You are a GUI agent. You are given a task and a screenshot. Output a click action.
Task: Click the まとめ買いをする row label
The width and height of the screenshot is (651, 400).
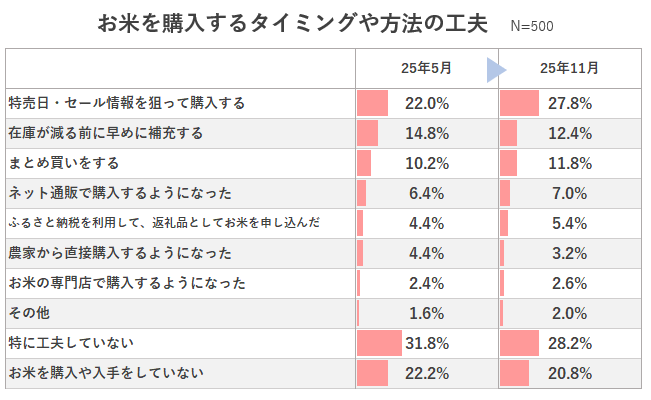pos(63,163)
